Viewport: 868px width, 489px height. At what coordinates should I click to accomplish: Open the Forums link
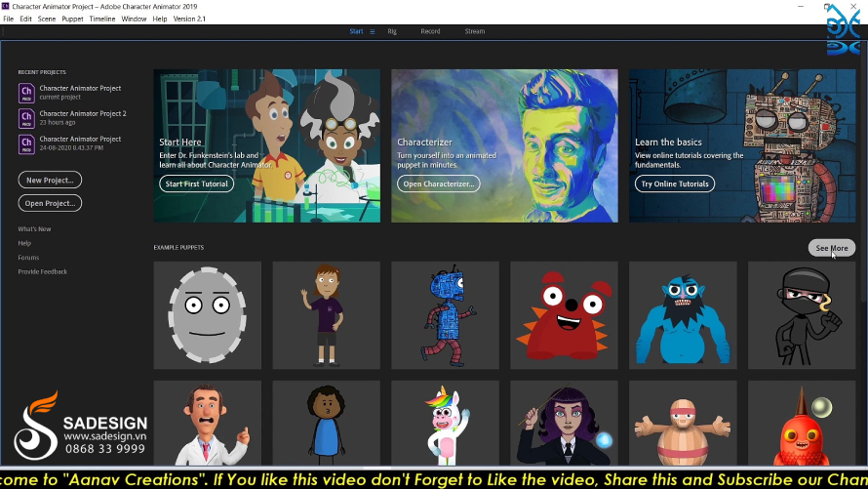coord(28,258)
